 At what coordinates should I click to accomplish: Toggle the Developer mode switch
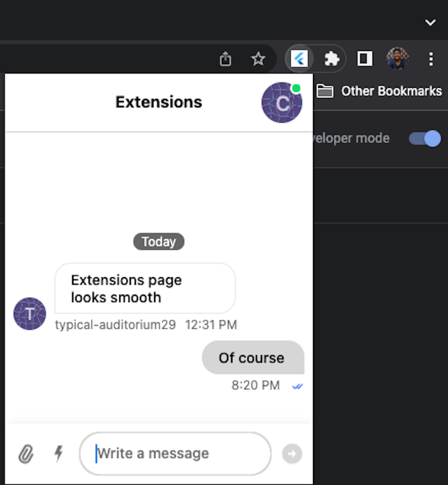(424, 138)
